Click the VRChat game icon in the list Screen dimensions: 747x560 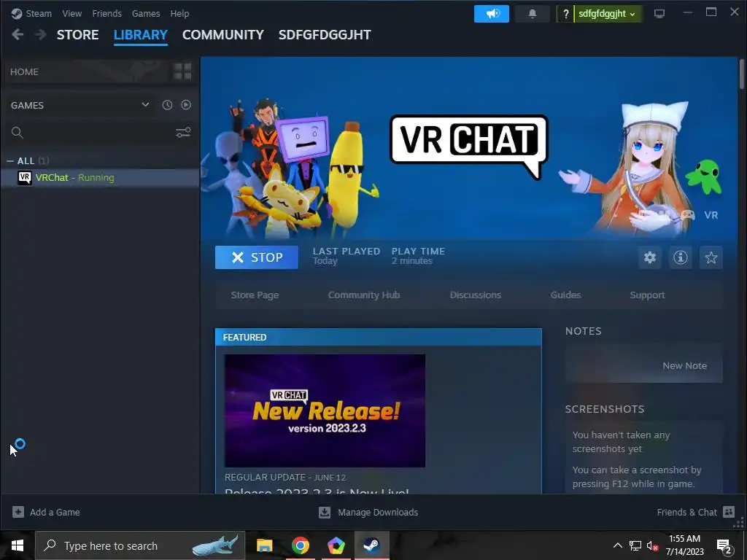pos(24,178)
